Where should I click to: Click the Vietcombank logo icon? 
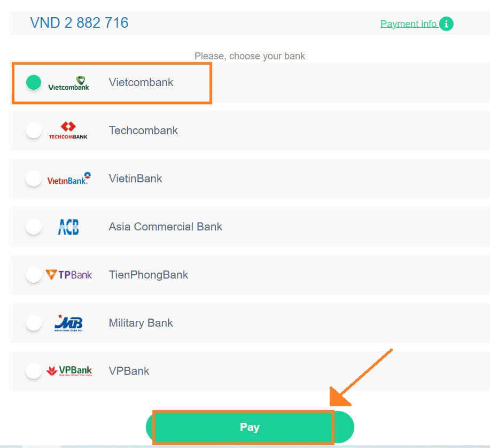69,83
